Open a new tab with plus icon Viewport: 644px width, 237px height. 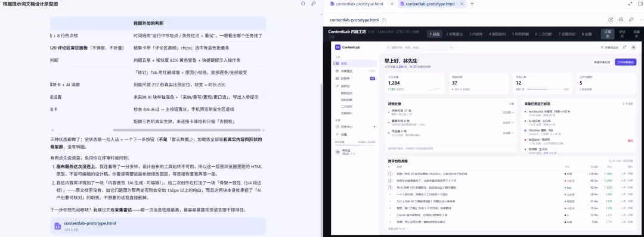click(x=472, y=4)
